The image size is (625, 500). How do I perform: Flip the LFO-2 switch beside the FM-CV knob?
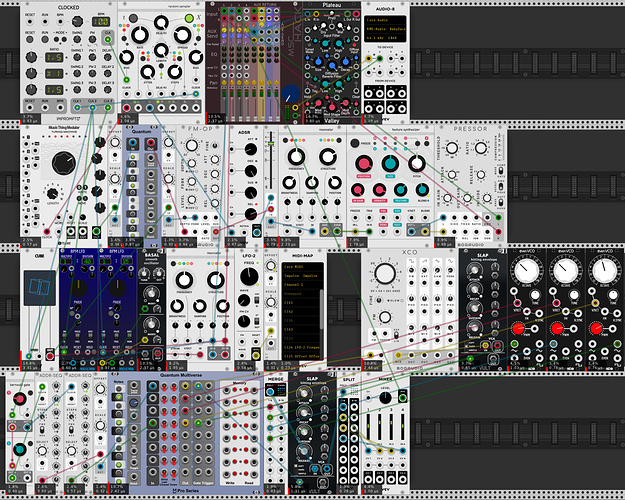257,321
